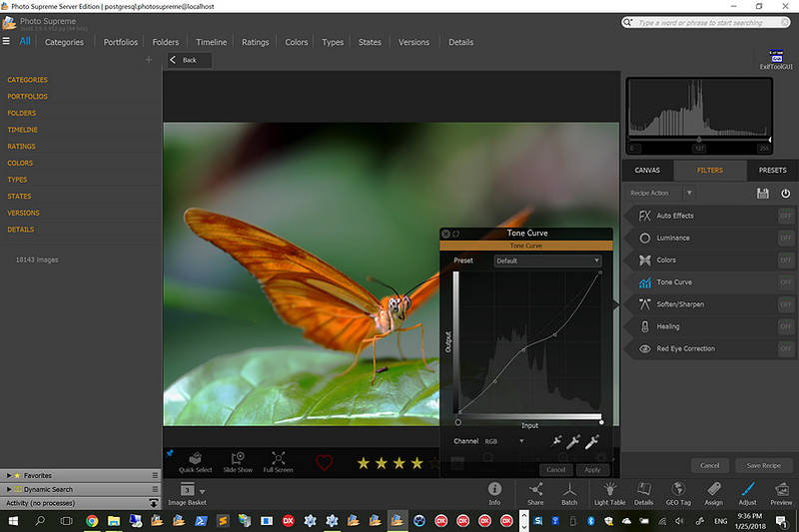Select the white point eyedropper
This screenshot has height=532, width=799.
click(591, 440)
